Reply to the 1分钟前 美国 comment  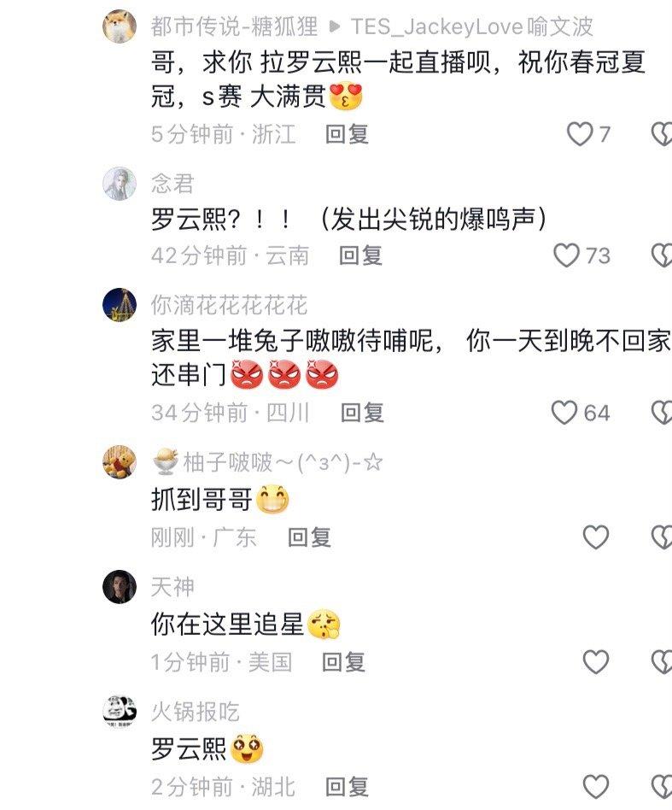pyautogui.click(x=343, y=661)
